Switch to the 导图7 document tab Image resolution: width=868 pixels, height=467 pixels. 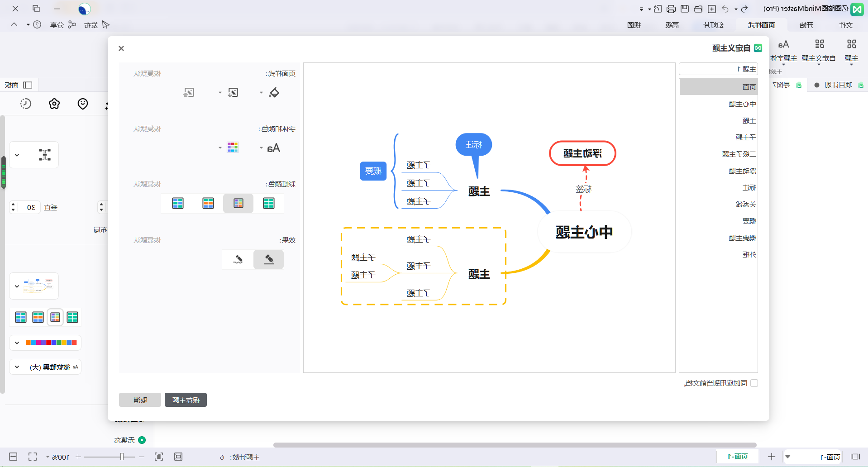pos(786,85)
